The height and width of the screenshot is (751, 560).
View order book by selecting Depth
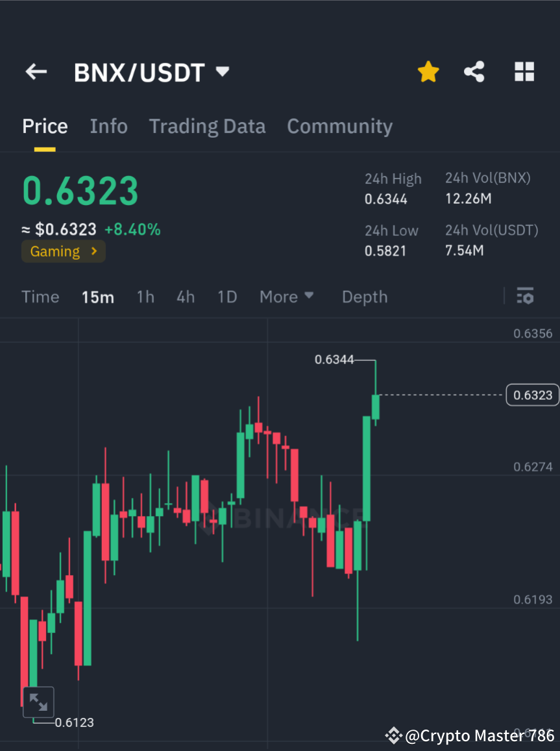click(364, 297)
